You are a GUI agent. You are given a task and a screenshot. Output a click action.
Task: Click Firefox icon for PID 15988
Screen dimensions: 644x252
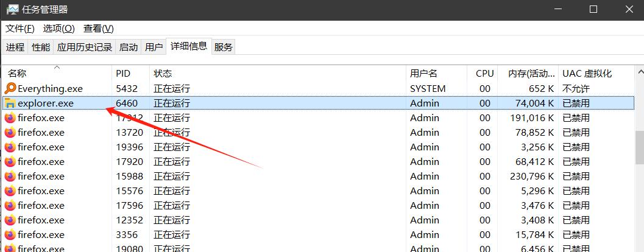10,176
